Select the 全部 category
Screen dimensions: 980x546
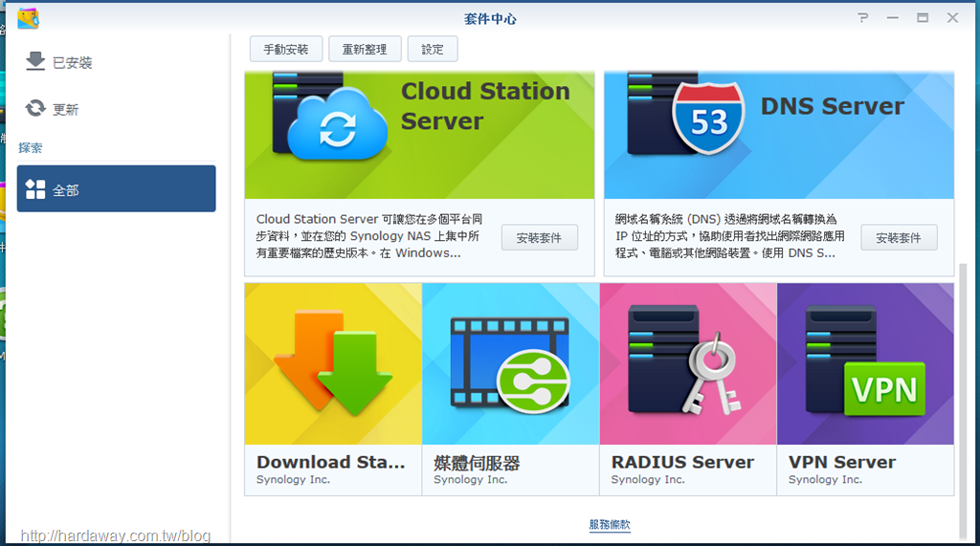116,188
